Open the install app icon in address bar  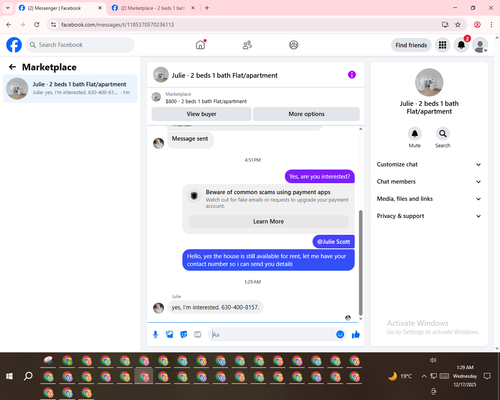point(445,25)
